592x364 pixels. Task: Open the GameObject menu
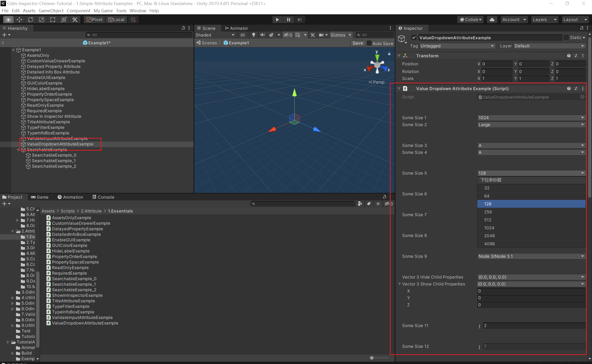point(51,11)
